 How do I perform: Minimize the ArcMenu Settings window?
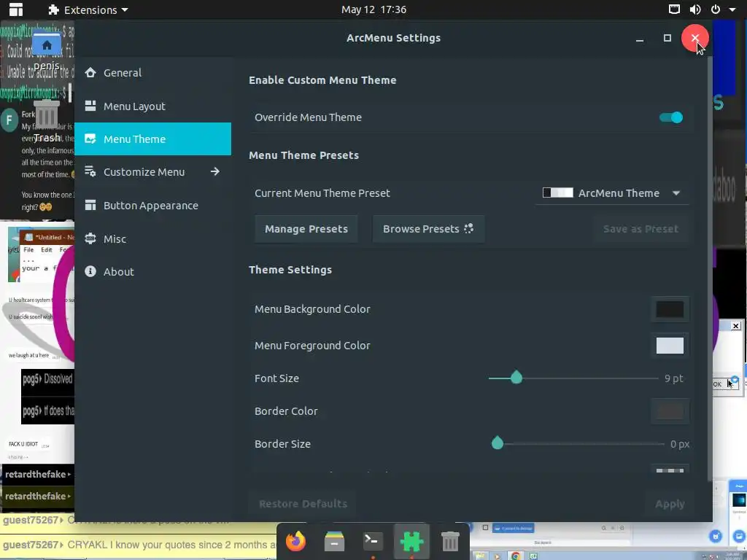[640, 39]
